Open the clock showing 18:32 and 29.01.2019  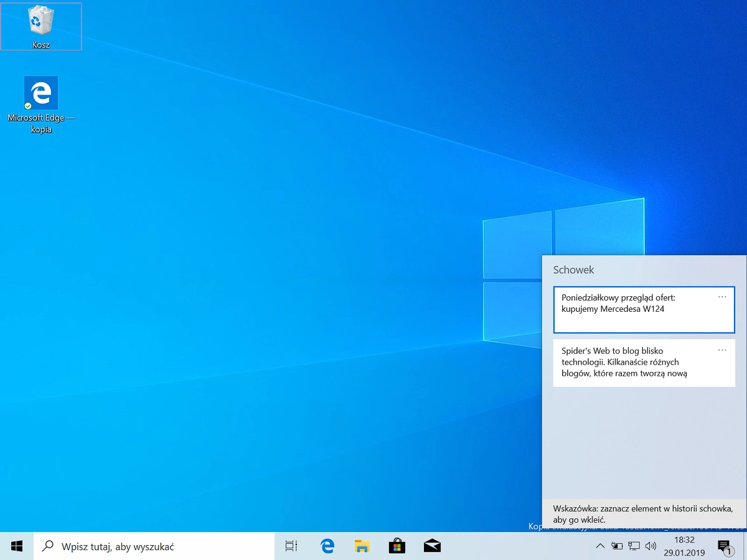[684, 546]
